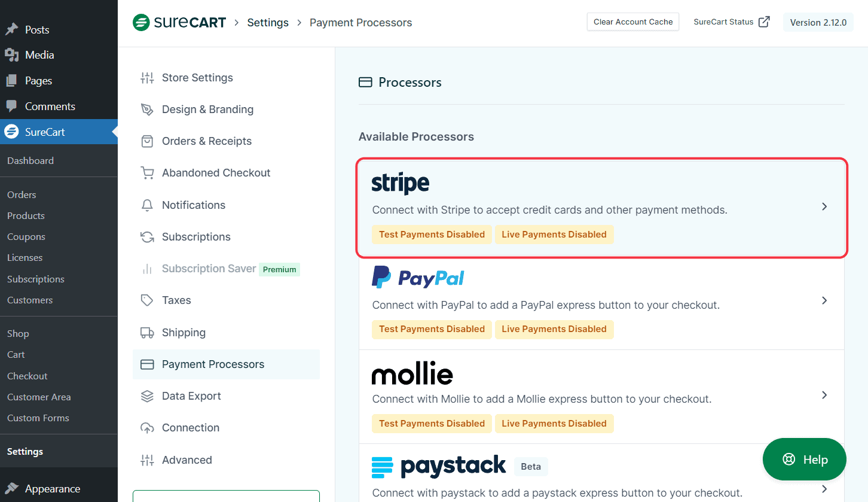
Task: Click the PayPal logo
Action: tap(418, 278)
